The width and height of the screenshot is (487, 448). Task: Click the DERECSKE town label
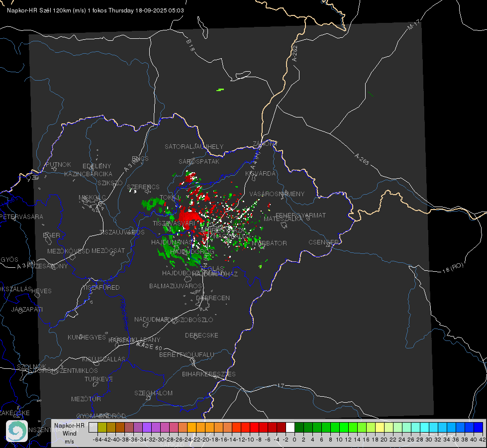[201, 335]
